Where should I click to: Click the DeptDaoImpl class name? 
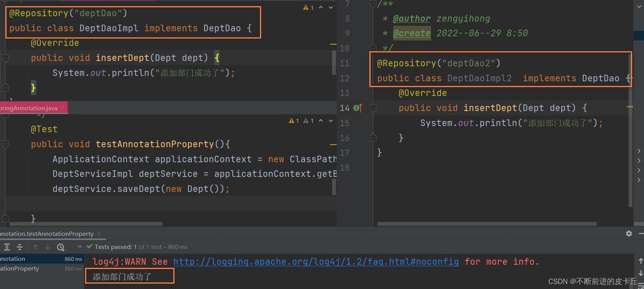coord(109,28)
